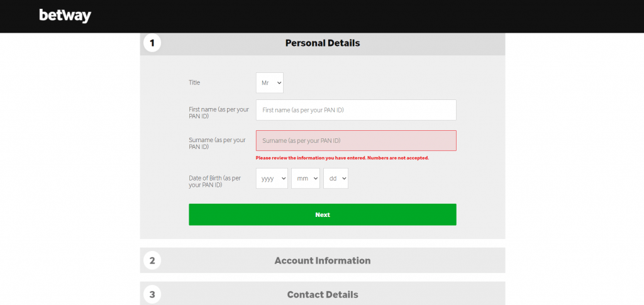
Task: Click the empty black header bar area
Action: click(377, 16)
